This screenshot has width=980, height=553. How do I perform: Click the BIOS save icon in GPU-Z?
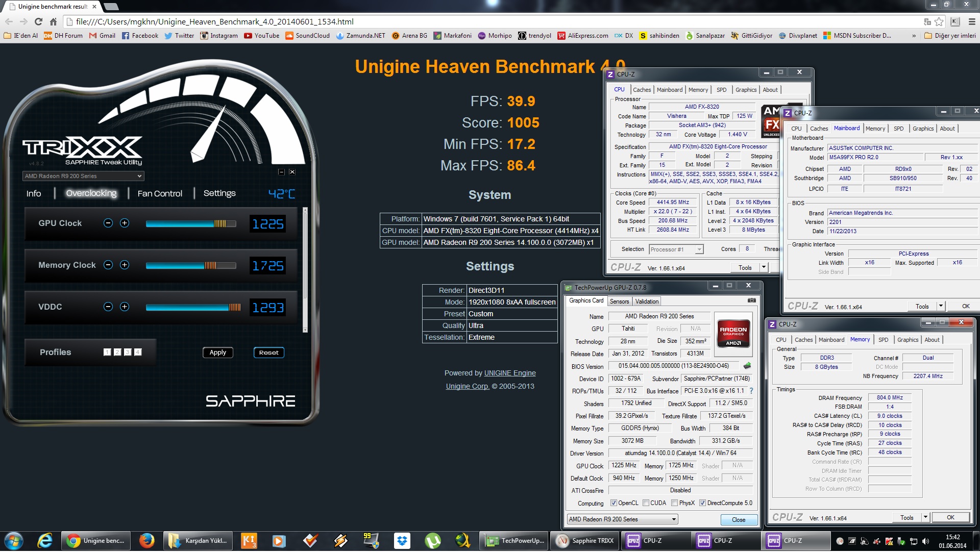pyautogui.click(x=747, y=366)
